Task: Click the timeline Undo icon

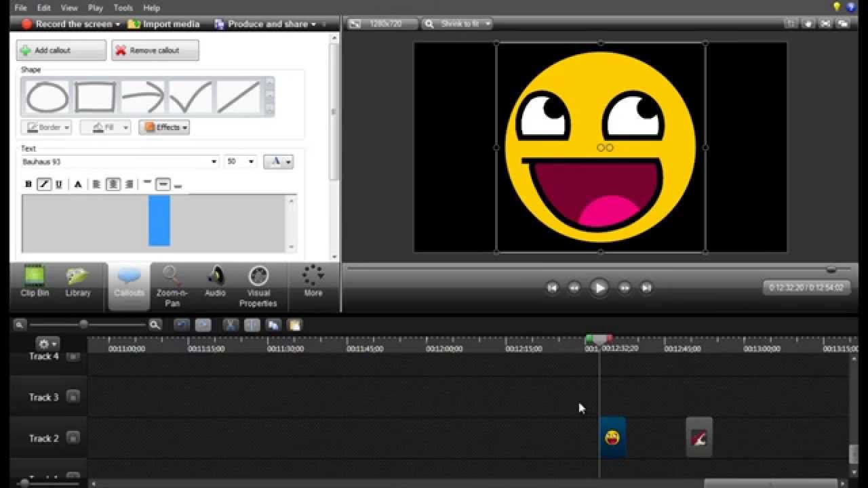Action: point(181,325)
